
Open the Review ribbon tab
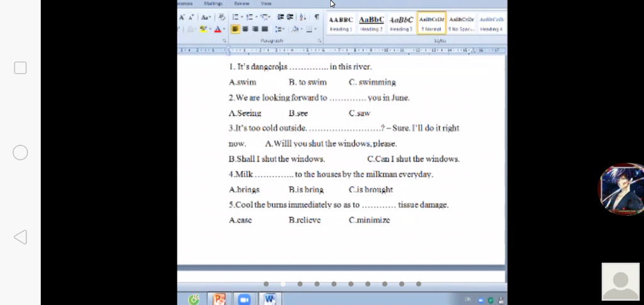tap(242, 3)
